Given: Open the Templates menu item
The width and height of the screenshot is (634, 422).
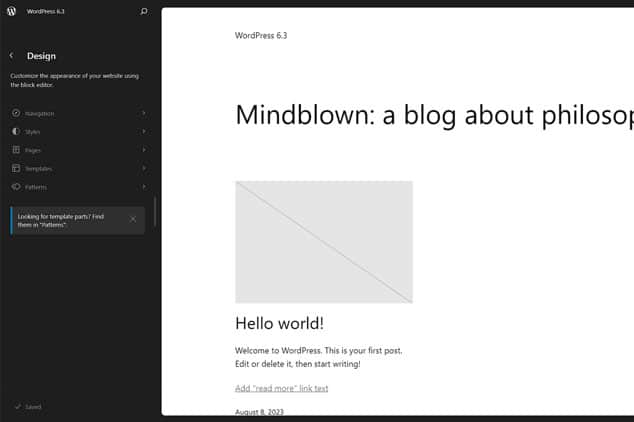Looking at the screenshot, I should [x=78, y=169].
